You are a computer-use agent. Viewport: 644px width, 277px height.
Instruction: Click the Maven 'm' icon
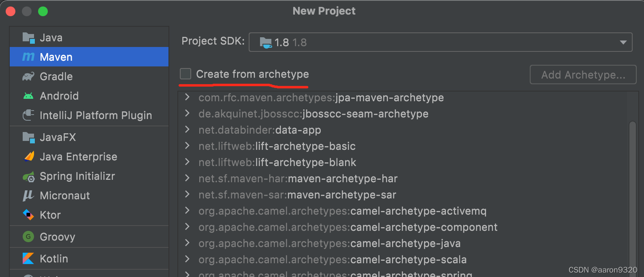[28, 57]
